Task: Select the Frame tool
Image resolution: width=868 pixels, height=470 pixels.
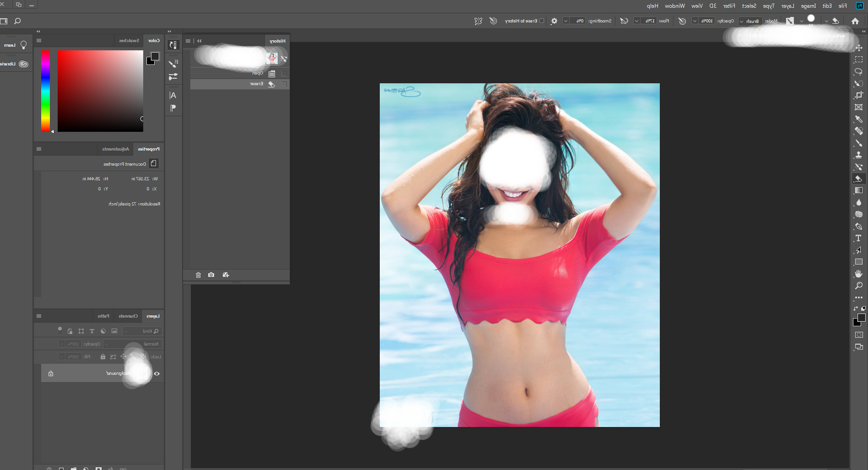Action: 859,107
